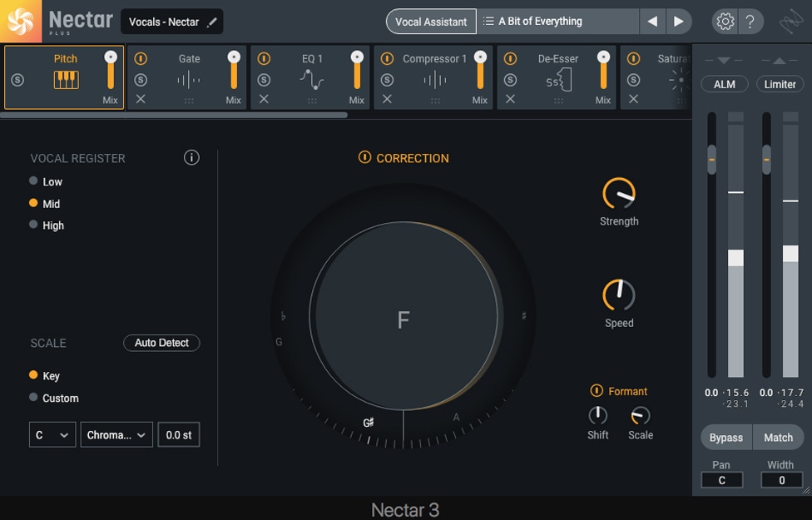Select the High vocal register
The height and width of the screenshot is (520, 812).
(33, 225)
